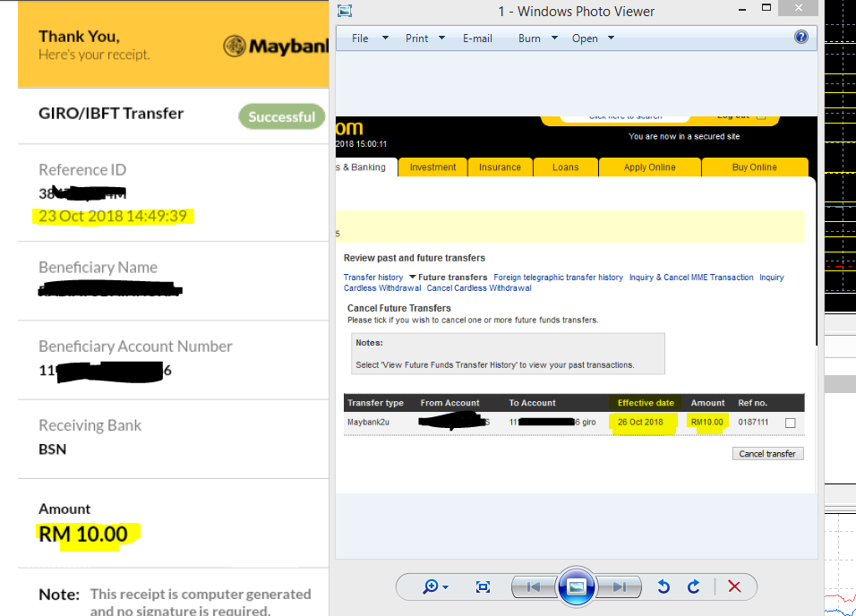The width and height of the screenshot is (856, 616).
Task: Click the GIRO/IBFT Transfer heading
Action: (x=111, y=114)
